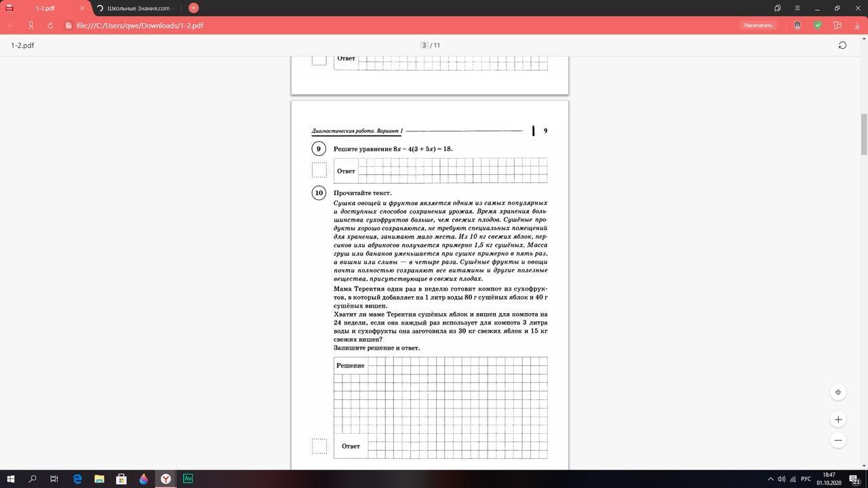Switch input language РУС
This screenshot has width=868, height=488.
click(x=806, y=479)
